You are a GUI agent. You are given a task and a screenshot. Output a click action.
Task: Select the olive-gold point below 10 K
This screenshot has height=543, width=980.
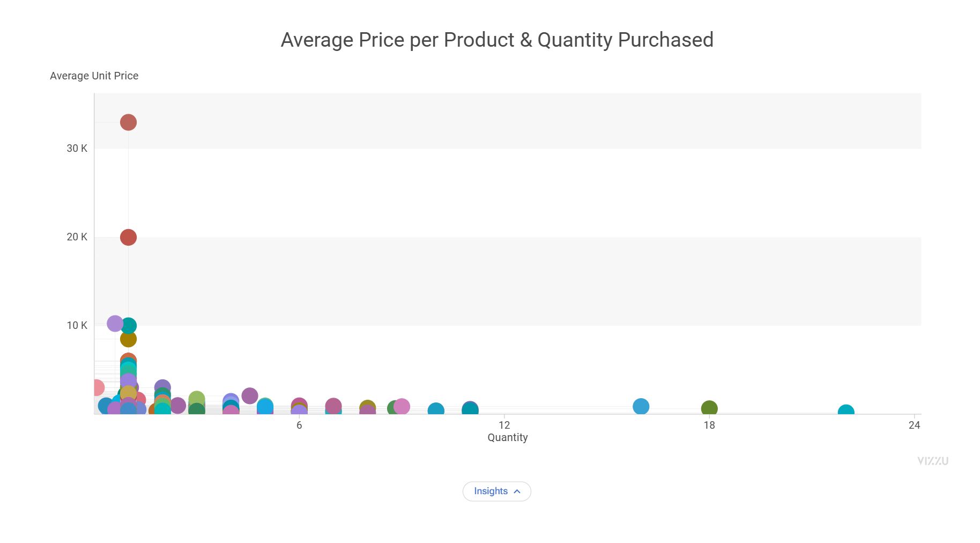click(128, 339)
